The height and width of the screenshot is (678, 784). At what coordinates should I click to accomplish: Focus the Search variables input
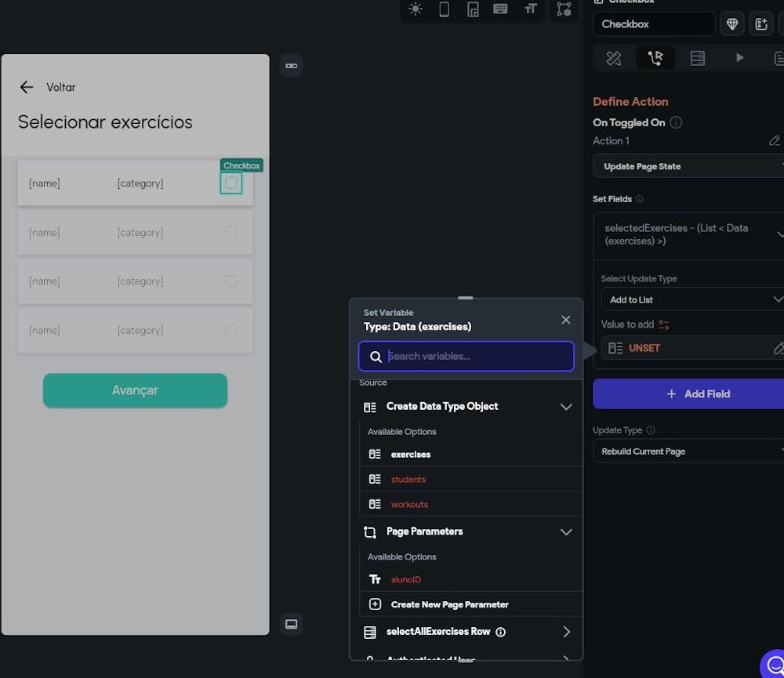pyautogui.click(x=466, y=356)
